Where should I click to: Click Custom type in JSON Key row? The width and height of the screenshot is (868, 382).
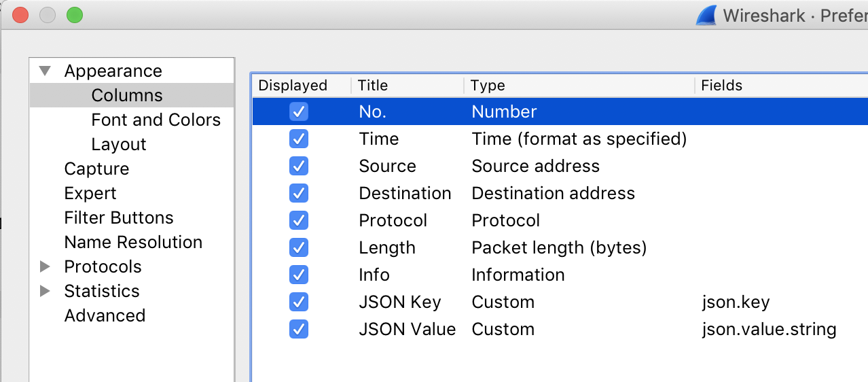[503, 302]
